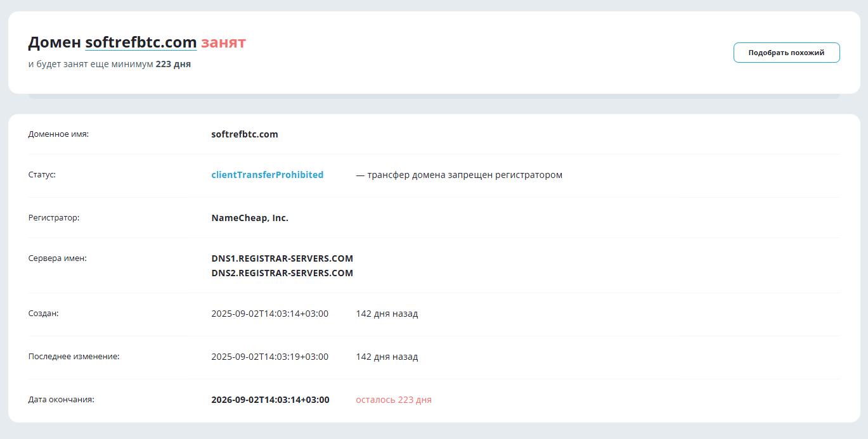
Task: Click the Статус row label
Action: pos(42,174)
